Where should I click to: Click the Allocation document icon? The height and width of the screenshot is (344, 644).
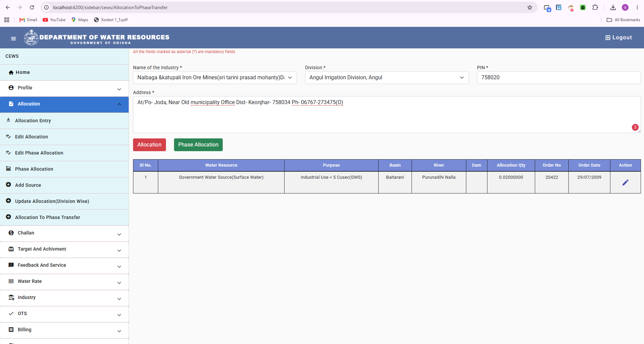pyautogui.click(x=11, y=104)
